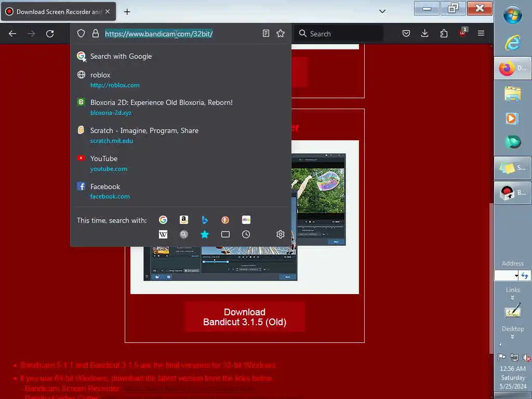
Task: Open the Windows Start orb
Action: 513,15
